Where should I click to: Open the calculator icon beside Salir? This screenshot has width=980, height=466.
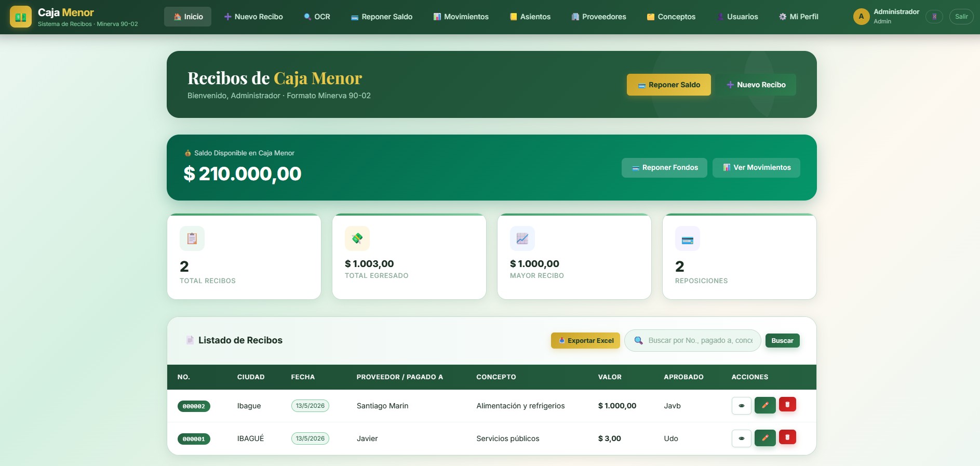[934, 17]
